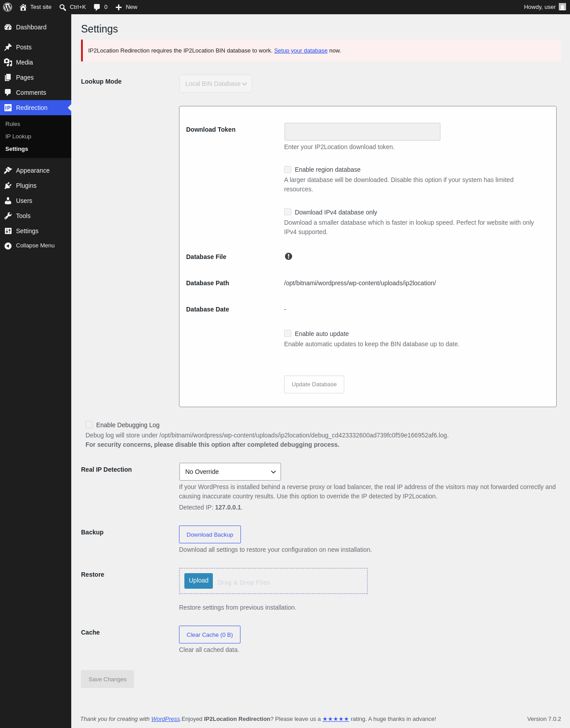Image resolution: width=570 pixels, height=728 pixels.
Task: Click the Dashboard gauge icon
Action: coord(8,27)
